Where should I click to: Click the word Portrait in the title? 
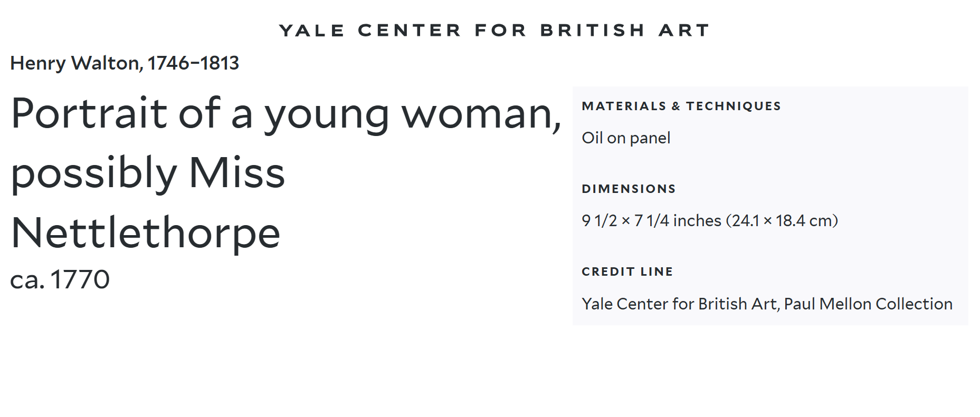point(89,113)
